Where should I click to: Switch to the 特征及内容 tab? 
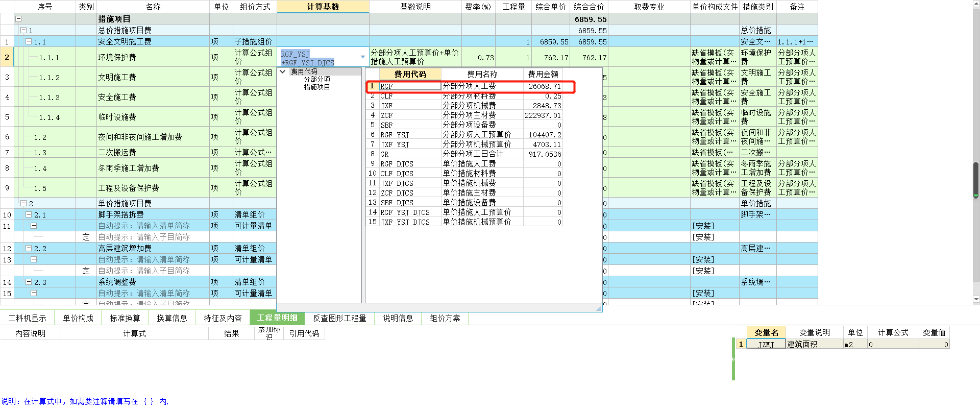pyautogui.click(x=223, y=318)
